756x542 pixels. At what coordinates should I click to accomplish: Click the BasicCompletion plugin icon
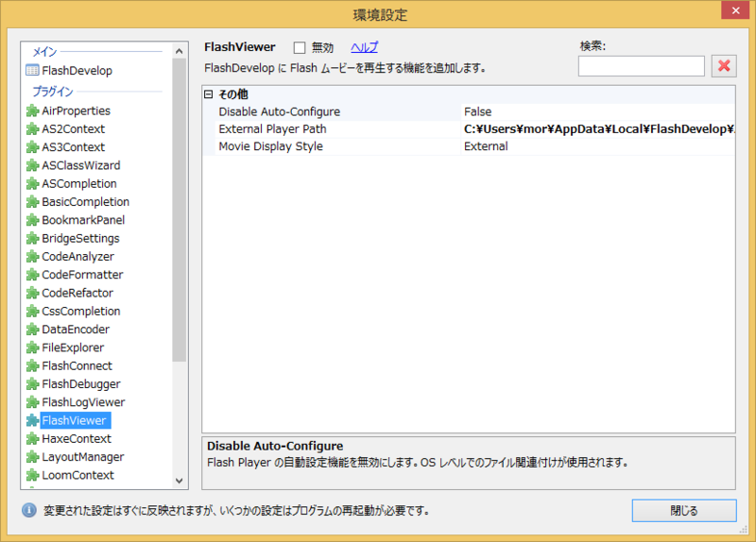(32, 202)
